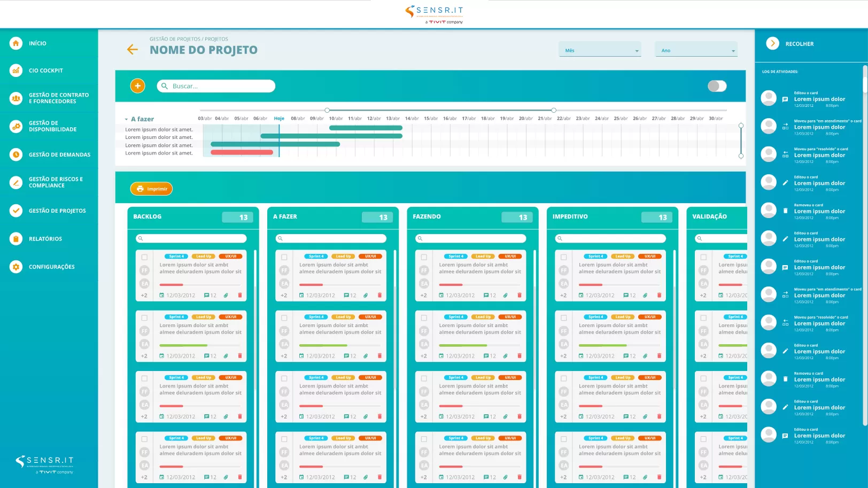Open the Ano dropdown
868x488 pixels.
[696, 49]
